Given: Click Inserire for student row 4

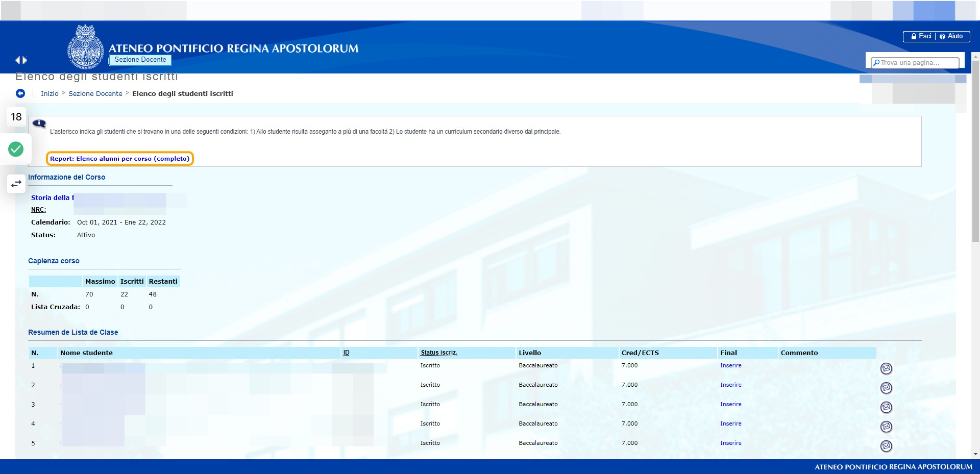Looking at the screenshot, I should click(x=731, y=423).
